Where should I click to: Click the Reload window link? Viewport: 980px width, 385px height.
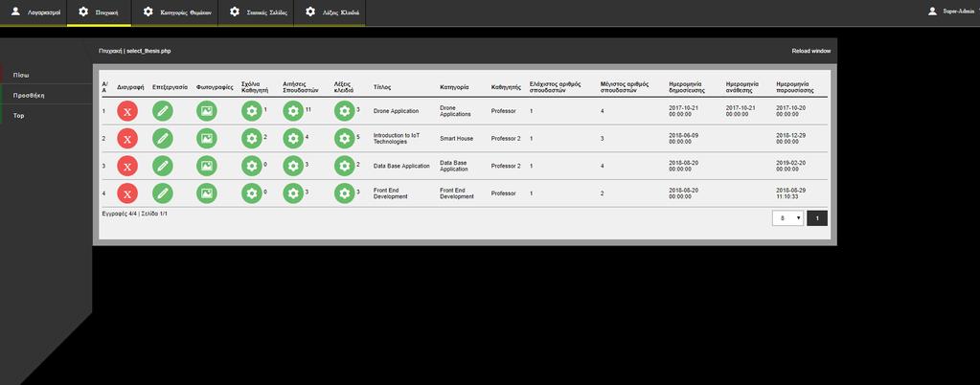[x=810, y=52]
